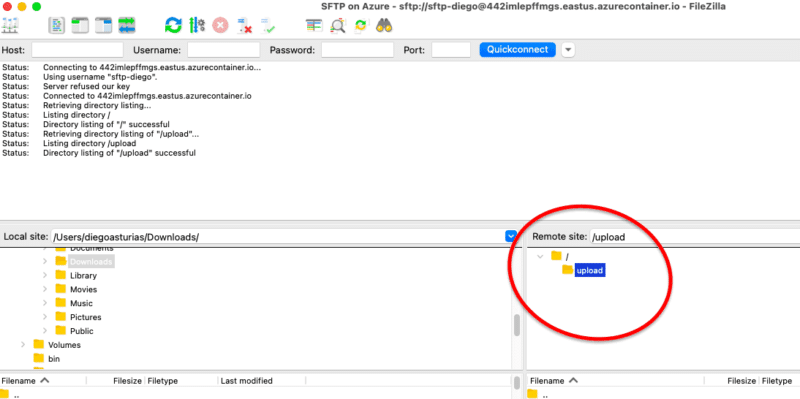Focus the Host input field
The image size is (800, 399).
coord(78,50)
